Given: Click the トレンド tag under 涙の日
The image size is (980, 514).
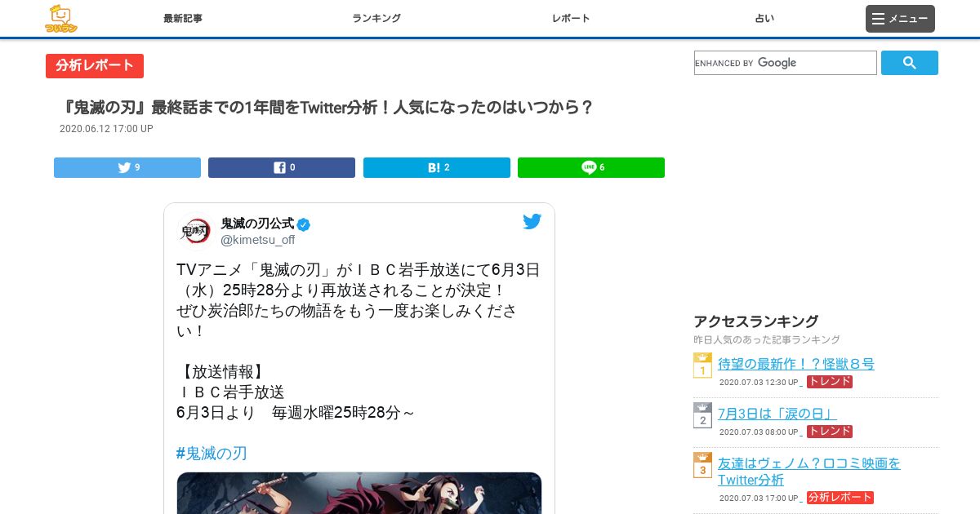Looking at the screenshot, I should (x=830, y=432).
